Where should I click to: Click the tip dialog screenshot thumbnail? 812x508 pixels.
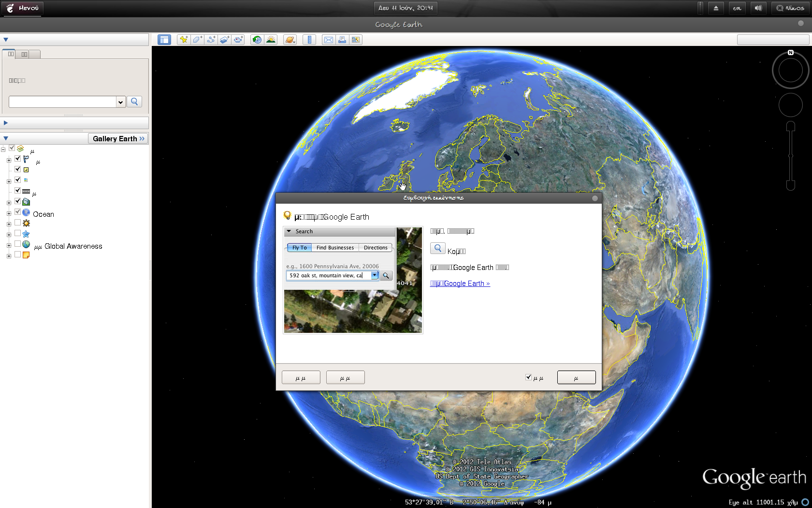click(353, 280)
